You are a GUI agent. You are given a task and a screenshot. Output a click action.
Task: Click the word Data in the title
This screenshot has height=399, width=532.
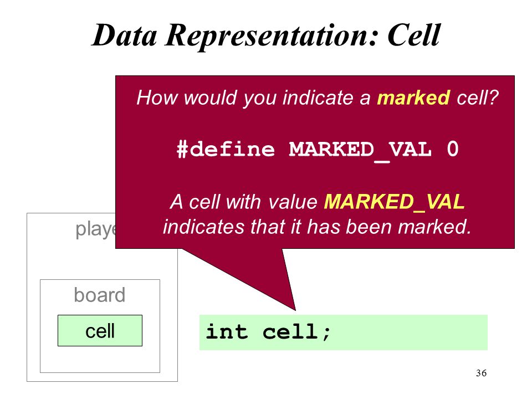125,35
